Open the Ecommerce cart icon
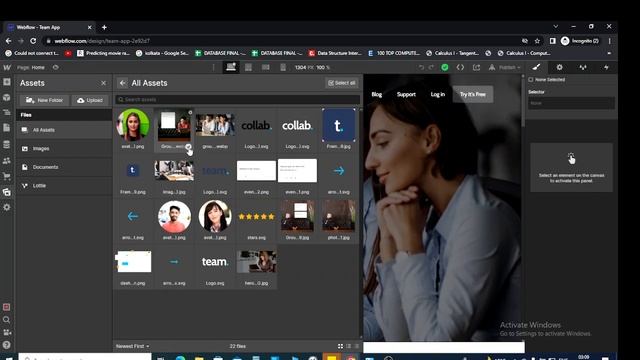 click(x=7, y=176)
